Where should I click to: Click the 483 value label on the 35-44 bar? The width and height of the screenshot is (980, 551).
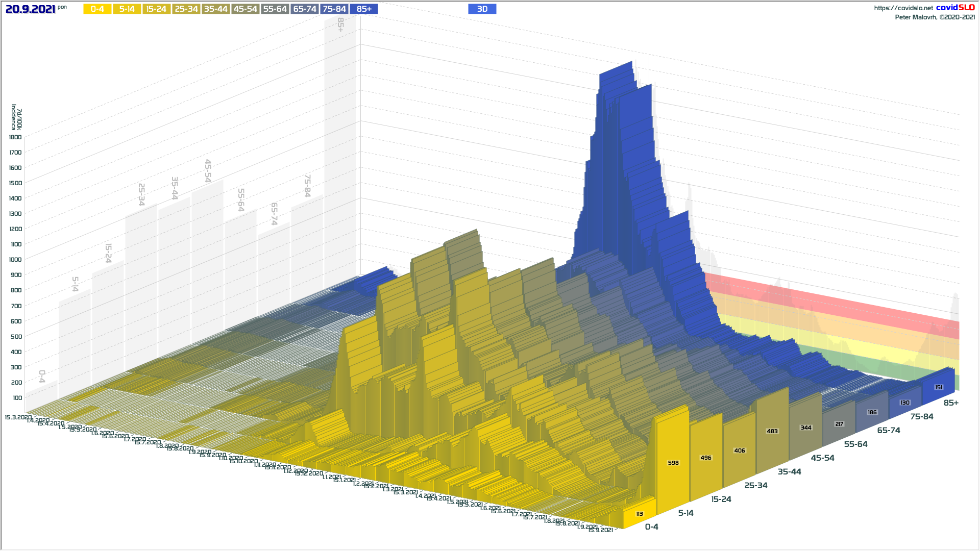[772, 431]
